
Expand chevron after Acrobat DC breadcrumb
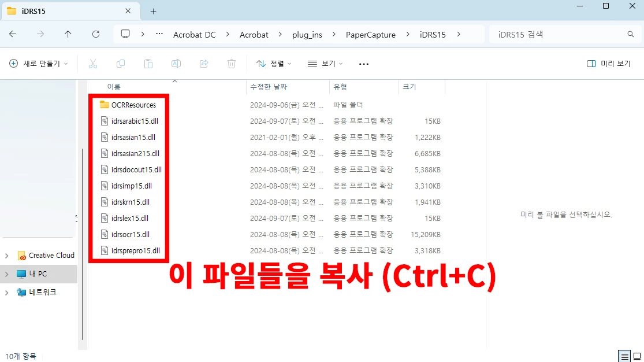pyautogui.click(x=228, y=35)
